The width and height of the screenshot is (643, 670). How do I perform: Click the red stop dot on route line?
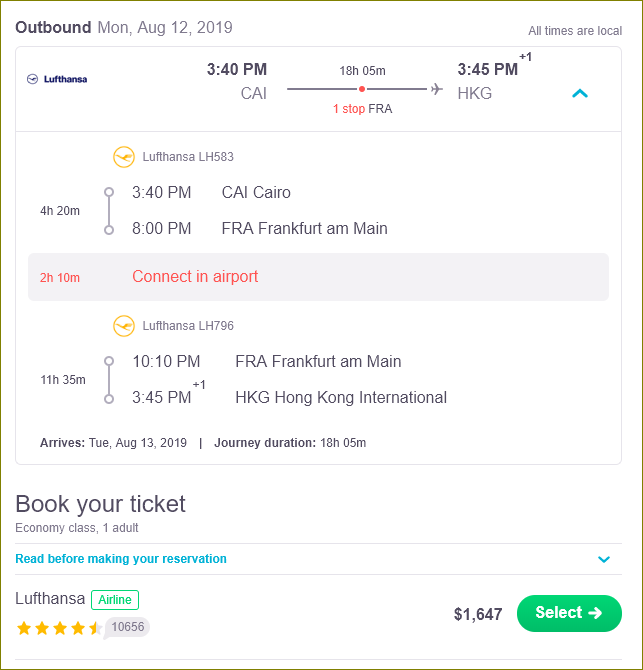click(362, 89)
